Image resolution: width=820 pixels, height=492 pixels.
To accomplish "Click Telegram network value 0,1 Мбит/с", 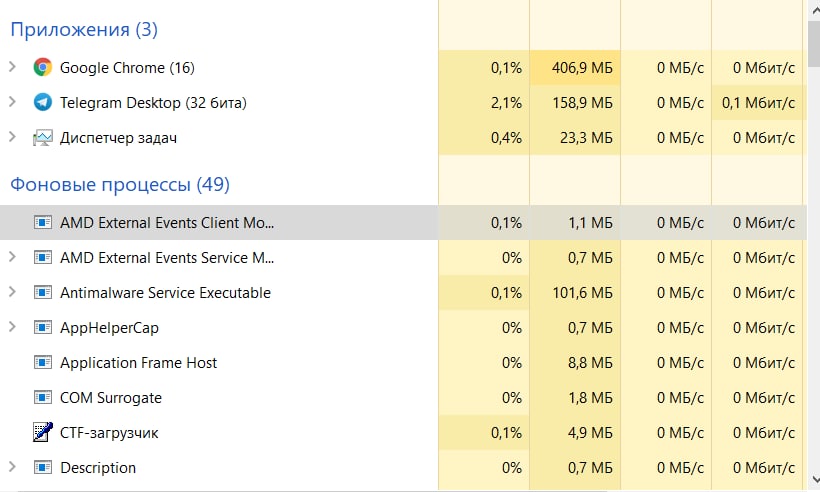I will click(758, 103).
